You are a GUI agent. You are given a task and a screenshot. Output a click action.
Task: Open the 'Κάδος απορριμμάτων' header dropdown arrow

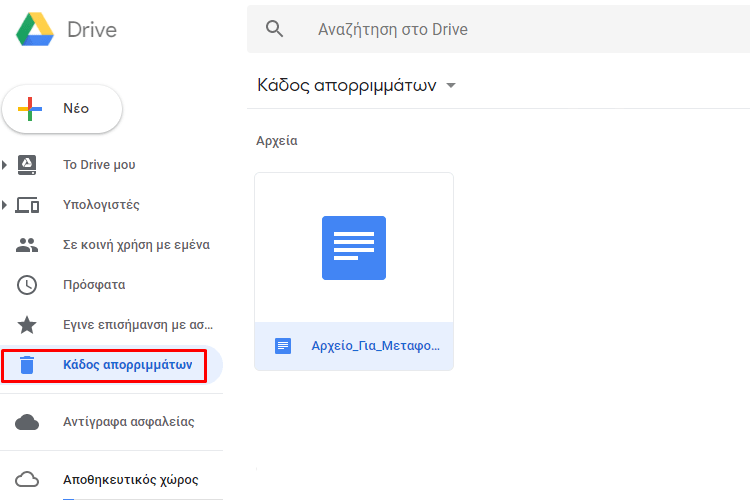451,86
